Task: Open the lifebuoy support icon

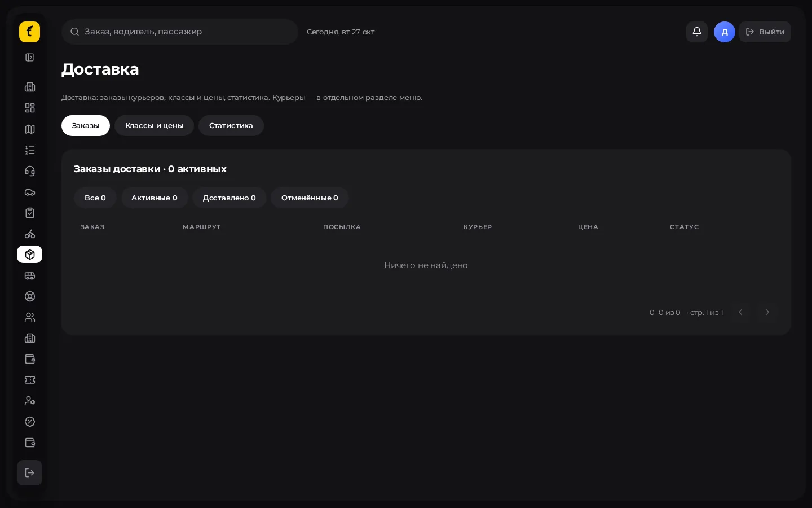Action: pos(30,296)
